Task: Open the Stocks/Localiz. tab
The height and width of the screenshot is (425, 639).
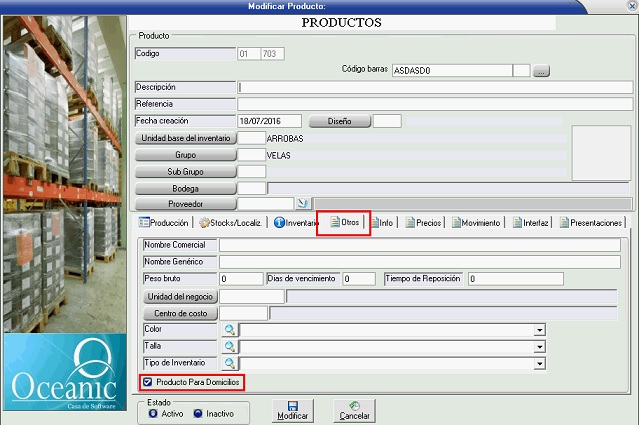Action: (231, 223)
